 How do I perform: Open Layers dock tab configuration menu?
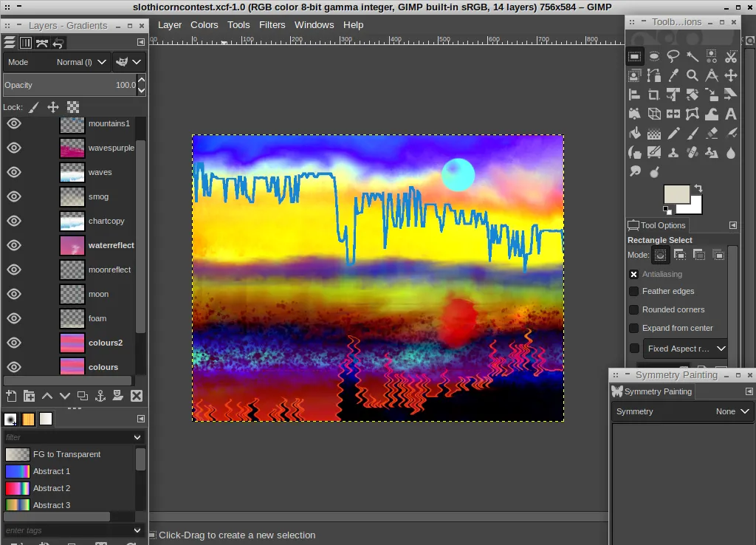[x=140, y=42]
